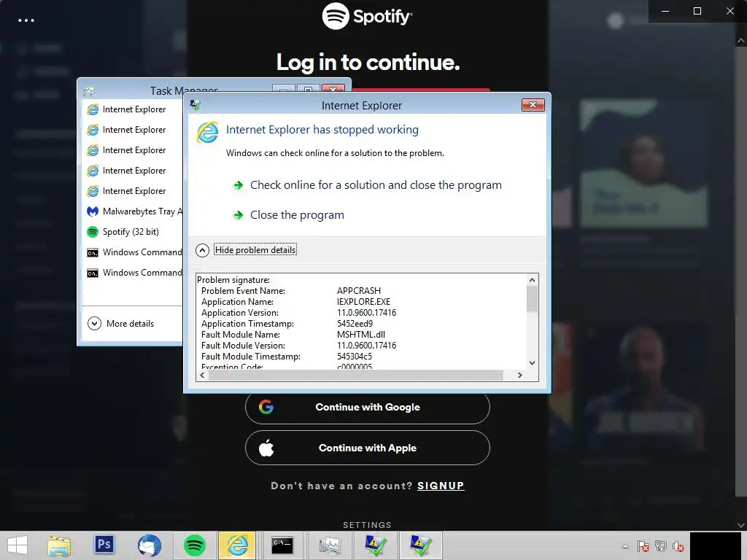Select Internet Explorer taskbar icon

pos(238,545)
